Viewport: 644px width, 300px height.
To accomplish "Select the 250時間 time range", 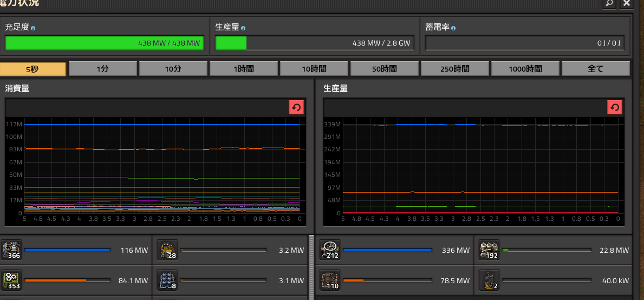I will 455,69.
